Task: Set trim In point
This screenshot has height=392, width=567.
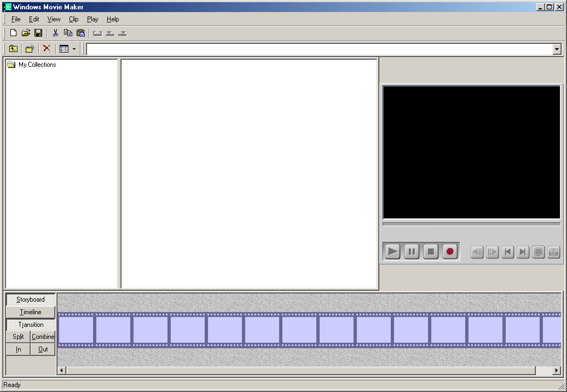Action: [18, 349]
